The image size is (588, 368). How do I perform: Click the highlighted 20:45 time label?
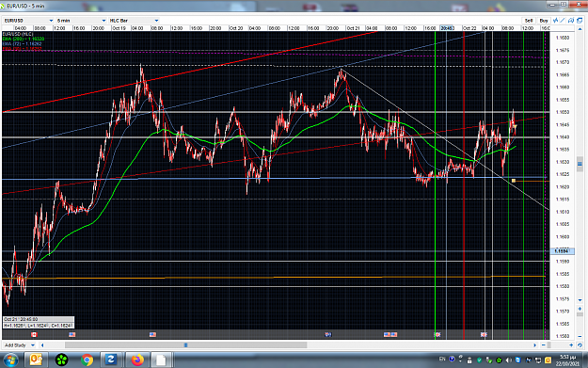click(448, 28)
